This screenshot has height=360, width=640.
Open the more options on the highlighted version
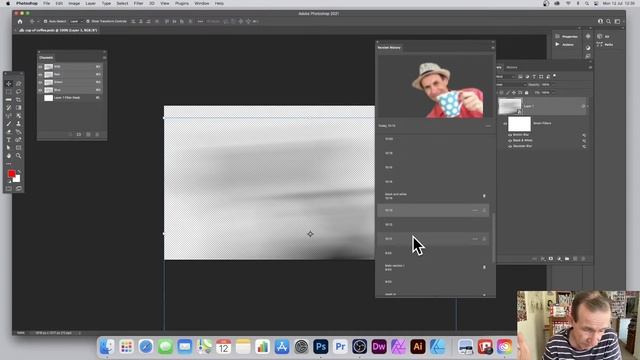pyautogui.click(x=475, y=211)
